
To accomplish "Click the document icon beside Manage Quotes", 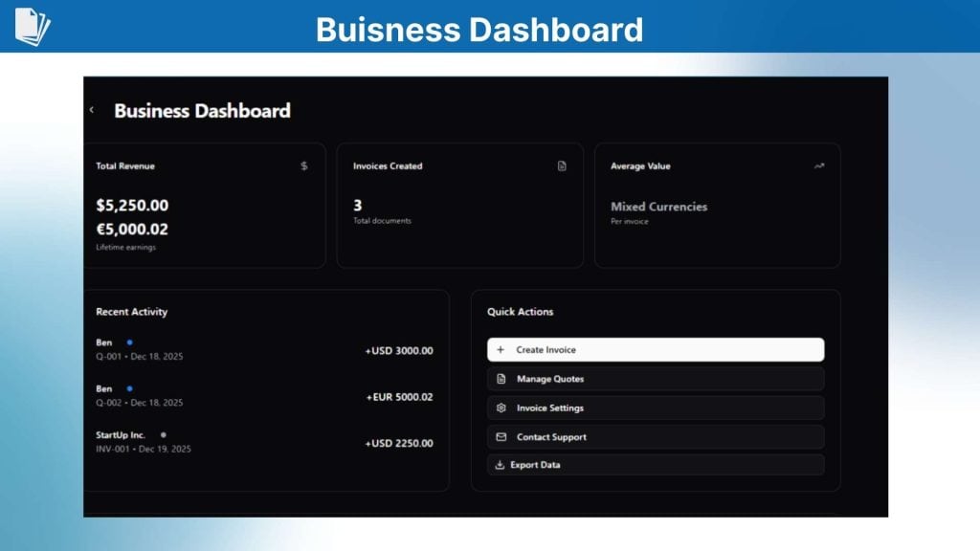I will (x=501, y=378).
